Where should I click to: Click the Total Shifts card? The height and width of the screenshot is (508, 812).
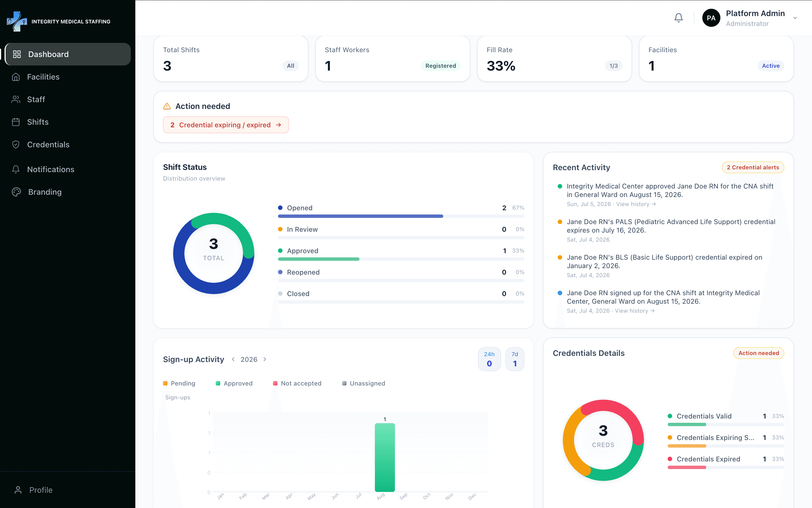click(231, 58)
